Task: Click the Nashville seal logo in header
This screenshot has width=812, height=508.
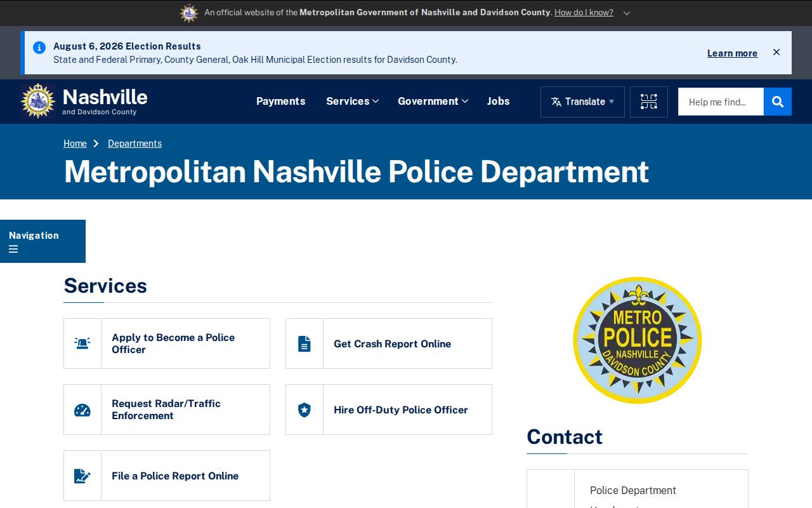Action: (x=38, y=101)
